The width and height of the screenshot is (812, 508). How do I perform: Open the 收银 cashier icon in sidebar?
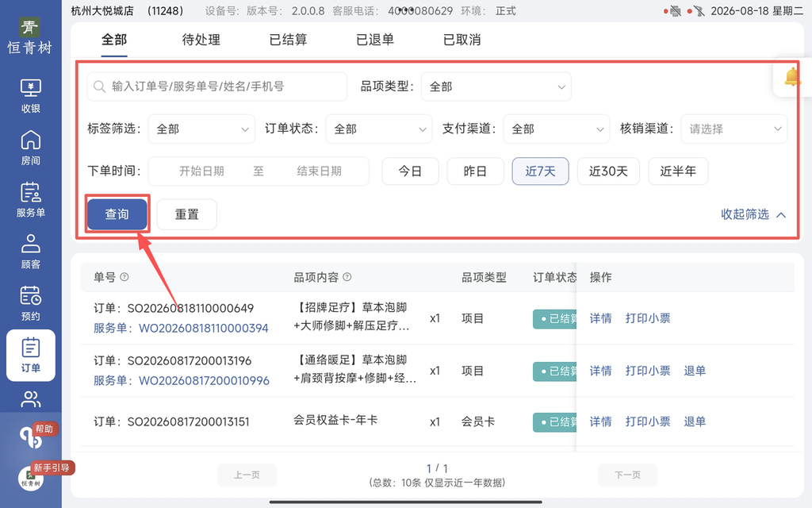pyautogui.click(x=31, y=96)
